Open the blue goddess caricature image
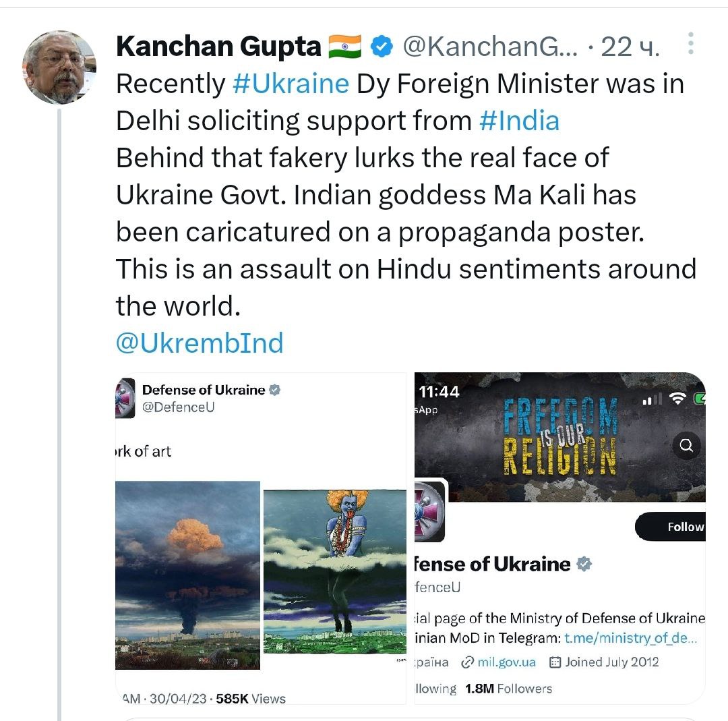Viewport: 728px width, 721px height. click(334, 571)
